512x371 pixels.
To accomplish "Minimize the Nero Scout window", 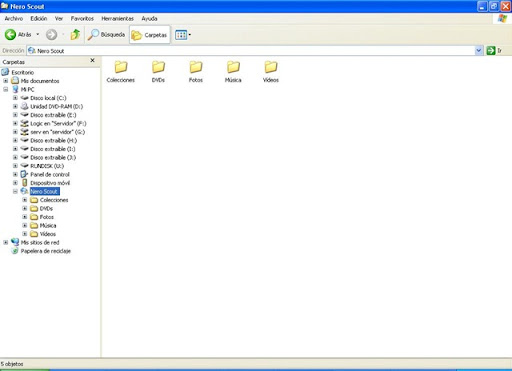I will coord(483,6).
